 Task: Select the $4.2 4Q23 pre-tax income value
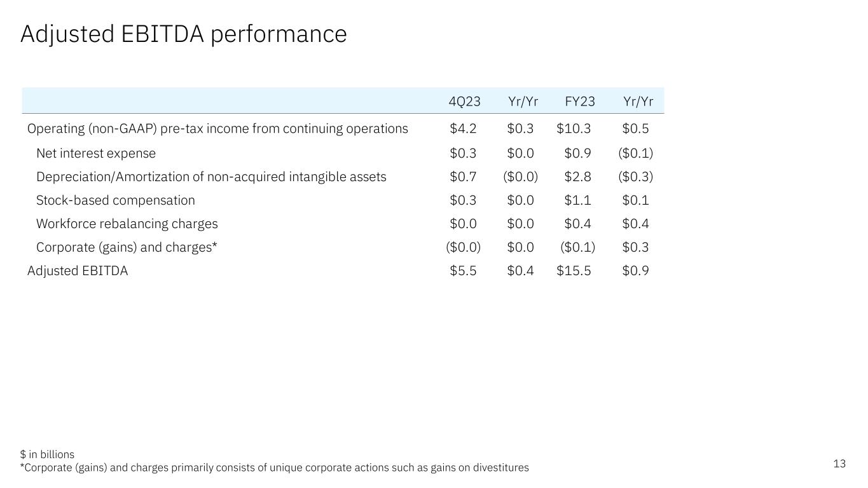(463, 129)
